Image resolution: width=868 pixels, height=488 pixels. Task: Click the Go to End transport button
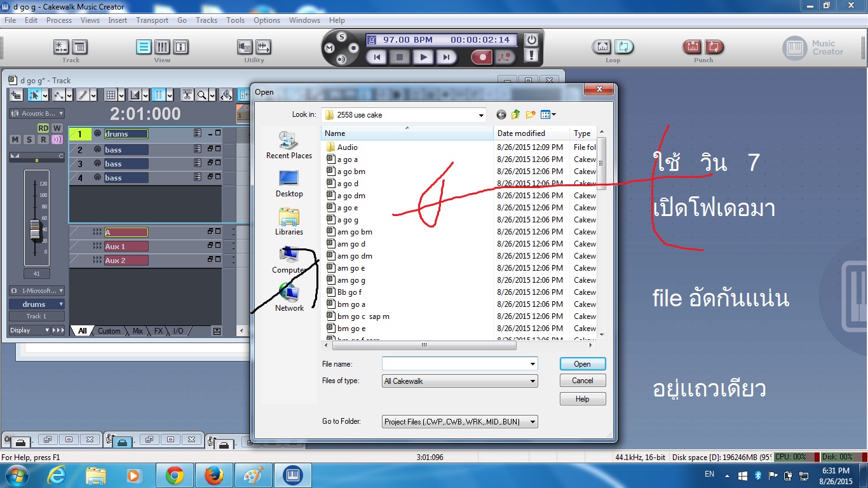[x=447, y=57]
